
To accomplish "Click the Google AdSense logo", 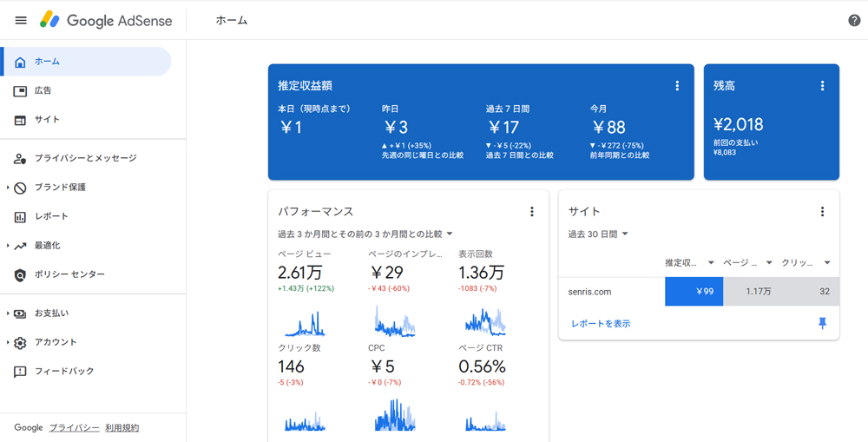I will [x=106, y=21].
